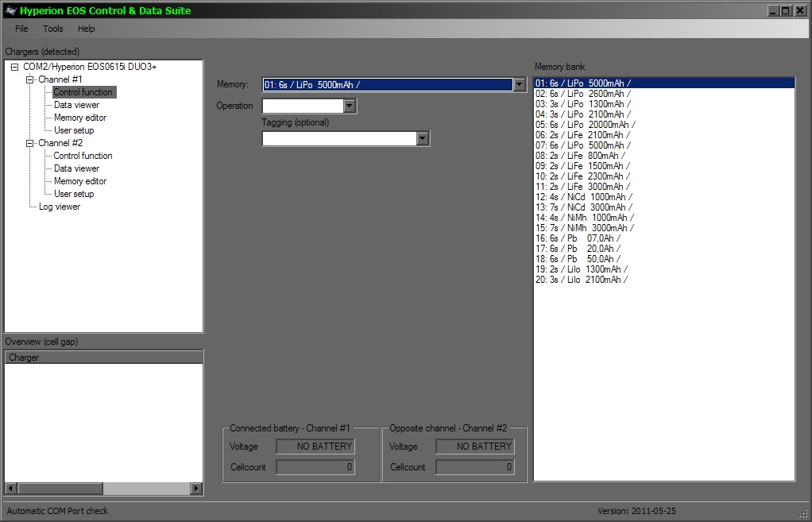Viewport: 812px width, 522px height.
Task: Select the Channel #2 tree label
Action: click(x=60, y=144)
